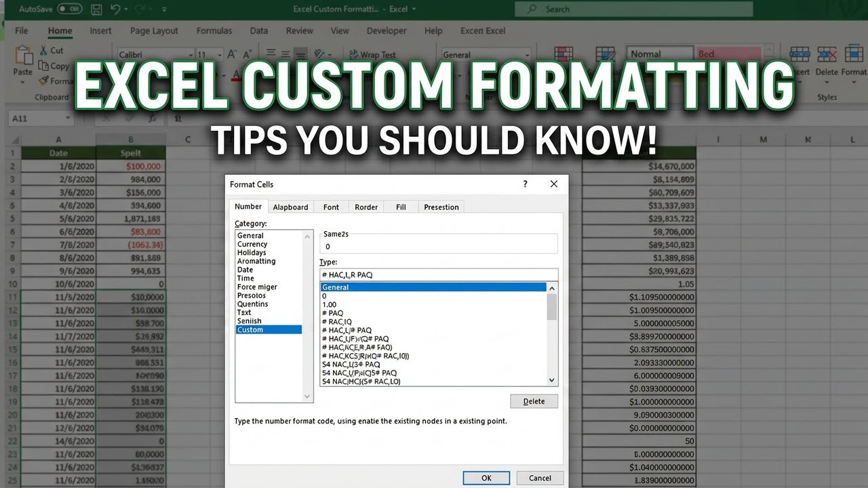Toggle the AutoSave switch
The image size is (868, 488).
70,9
